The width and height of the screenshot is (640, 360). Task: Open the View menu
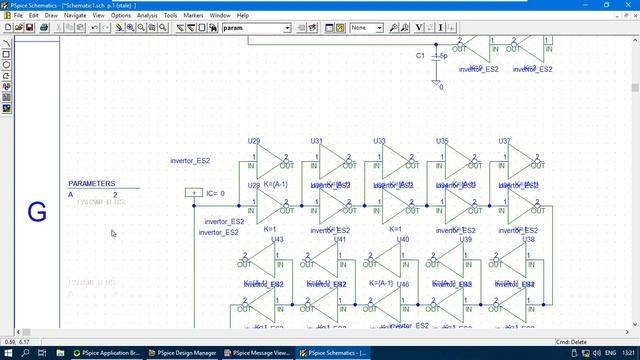tap(98, 16)
